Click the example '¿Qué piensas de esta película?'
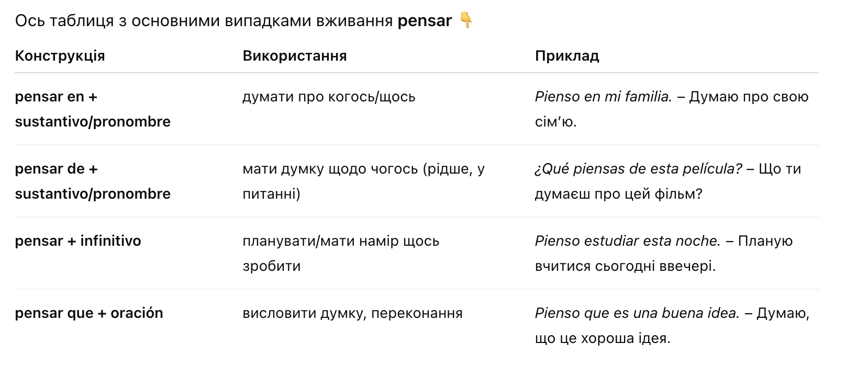868x366 pixels. [638, 169]
